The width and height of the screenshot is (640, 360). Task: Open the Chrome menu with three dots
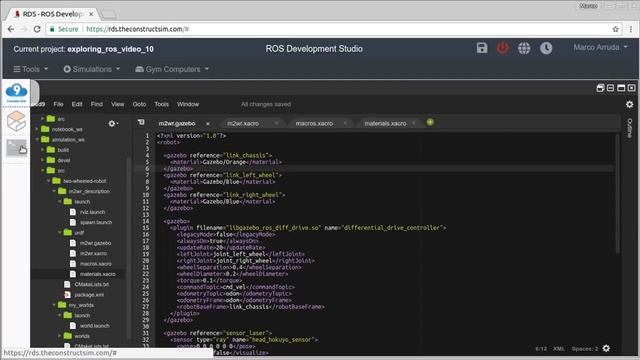click(631, 29)
